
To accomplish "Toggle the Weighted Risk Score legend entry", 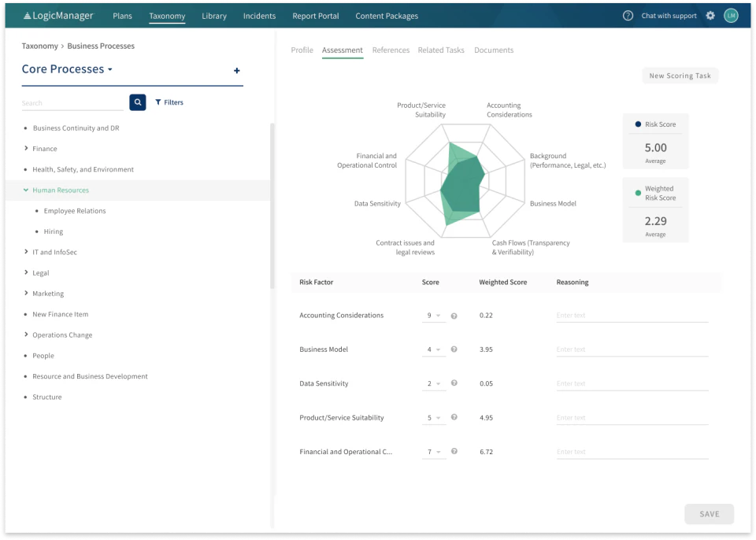I will point(655,193).
